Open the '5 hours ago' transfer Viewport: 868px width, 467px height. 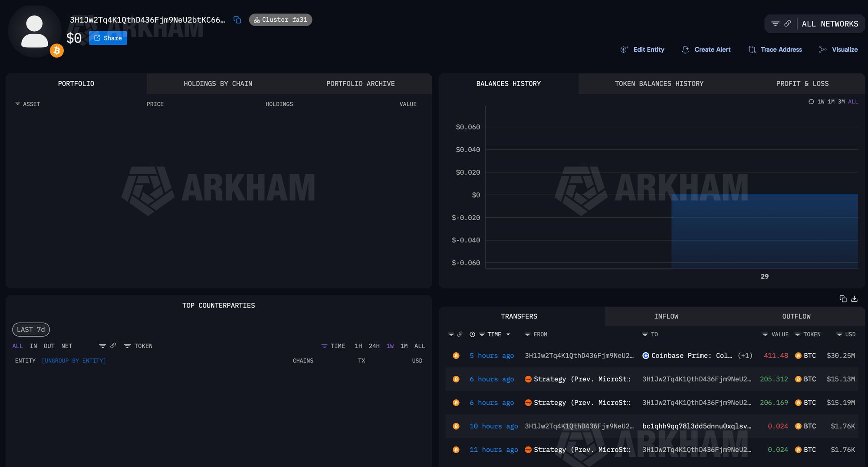click(491, 355)
